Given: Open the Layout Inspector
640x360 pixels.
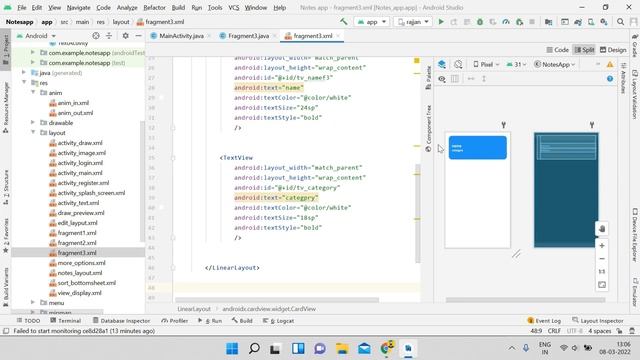Looking at the screenshot, I should [598, 321].
